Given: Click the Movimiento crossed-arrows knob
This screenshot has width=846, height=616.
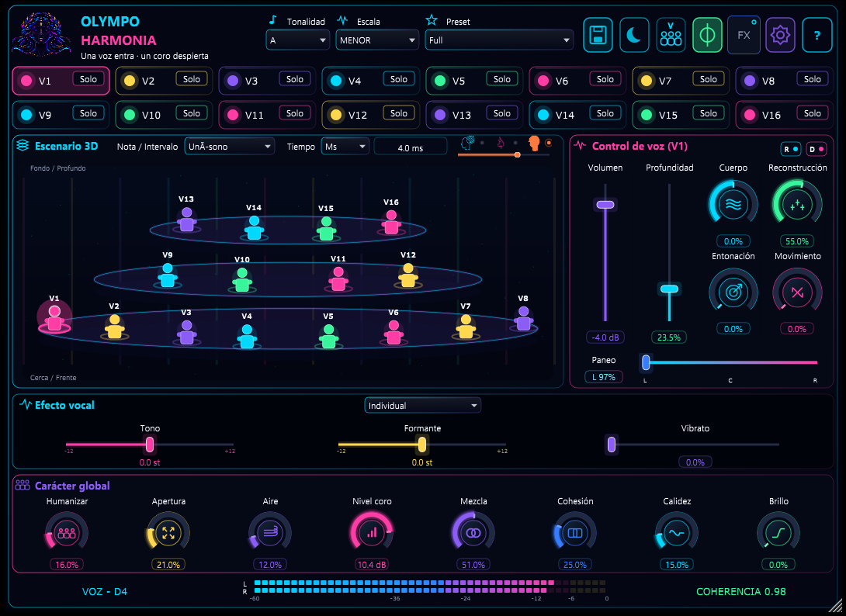Looking at the screenshot, I should pyautogui.click(x=797, y=292).
